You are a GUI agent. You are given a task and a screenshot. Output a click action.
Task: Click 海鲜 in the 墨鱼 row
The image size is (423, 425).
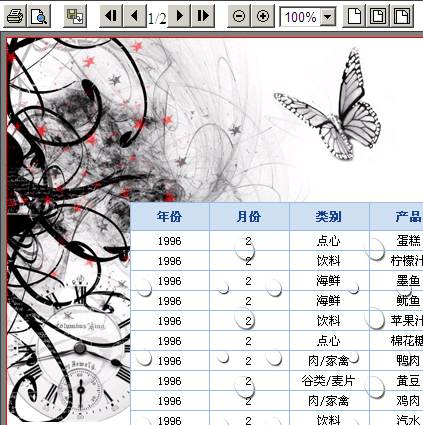point(329,280)
